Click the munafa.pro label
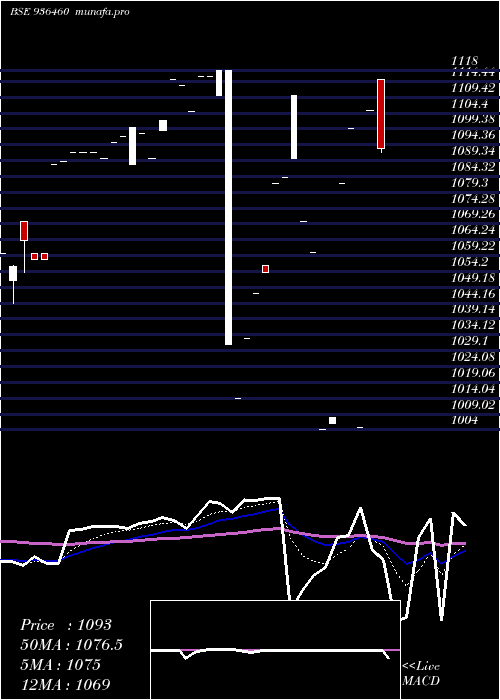This screenshot has width=500, height=700. click(102, 12)
